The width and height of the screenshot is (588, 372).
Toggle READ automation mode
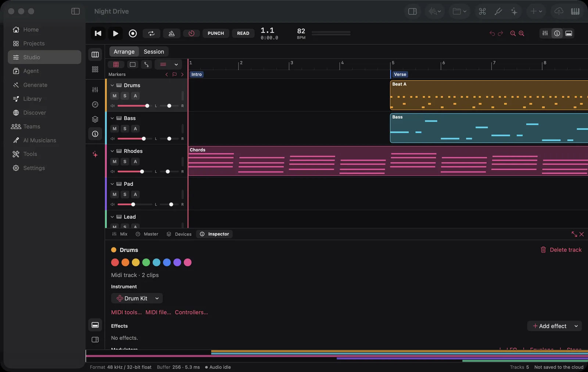pyautogui.click(x=243, y=33)
